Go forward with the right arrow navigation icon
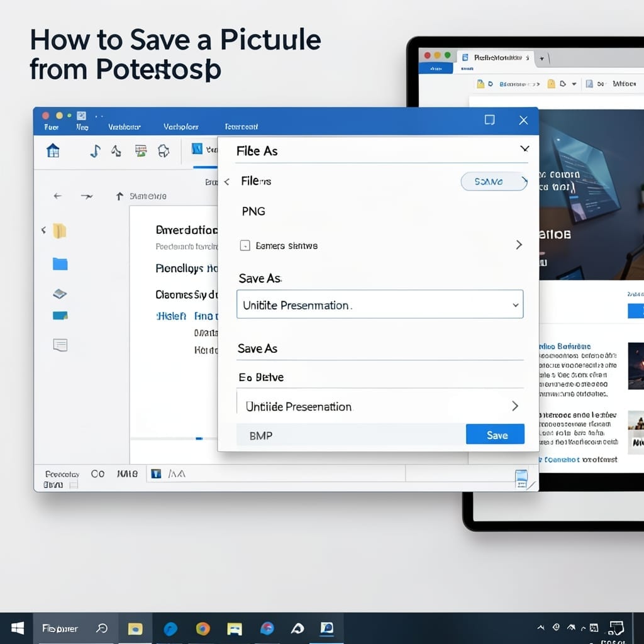The image size is (644, 644). pyautogui.click(x=87, y=196)
